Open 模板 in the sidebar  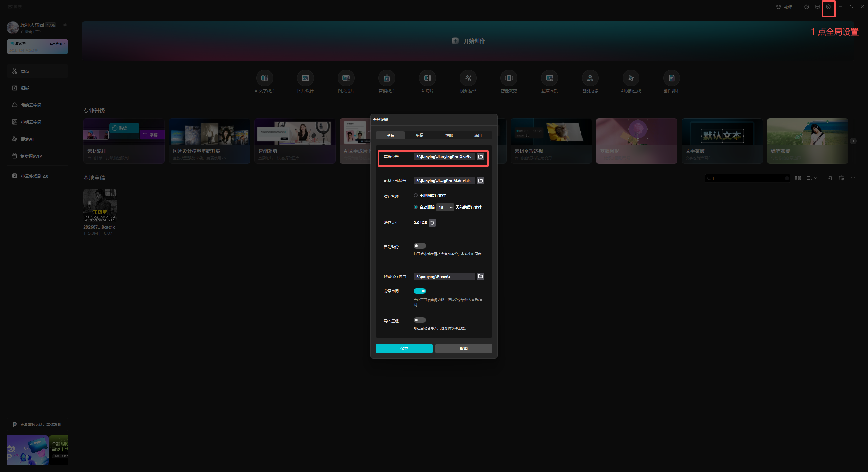tap(38, 88)
